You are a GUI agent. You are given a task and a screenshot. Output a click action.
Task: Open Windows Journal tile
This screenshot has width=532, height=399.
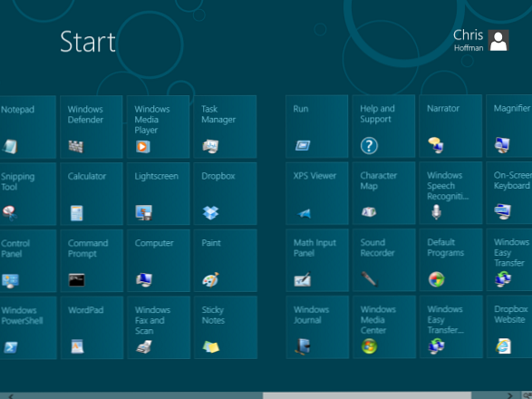click(317, 327)
